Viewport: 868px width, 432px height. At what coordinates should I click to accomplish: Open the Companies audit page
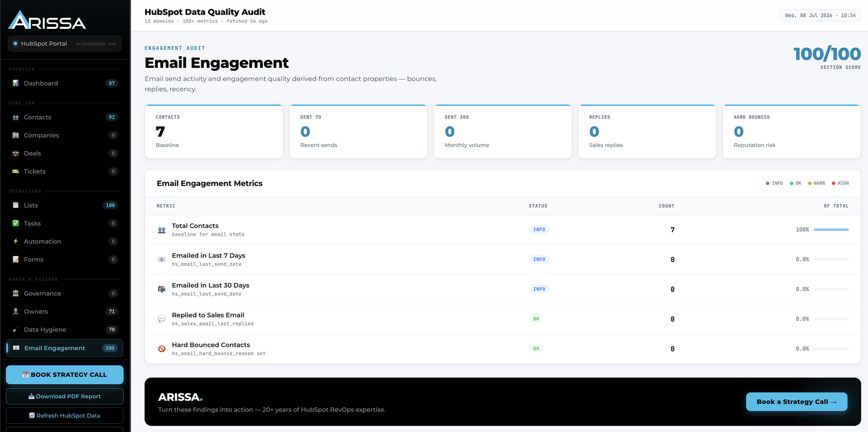click(x=64, y=136)
